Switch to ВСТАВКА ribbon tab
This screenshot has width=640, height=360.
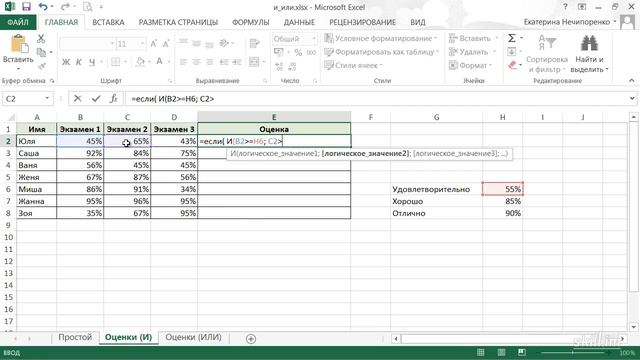click(x=108, y=22)
